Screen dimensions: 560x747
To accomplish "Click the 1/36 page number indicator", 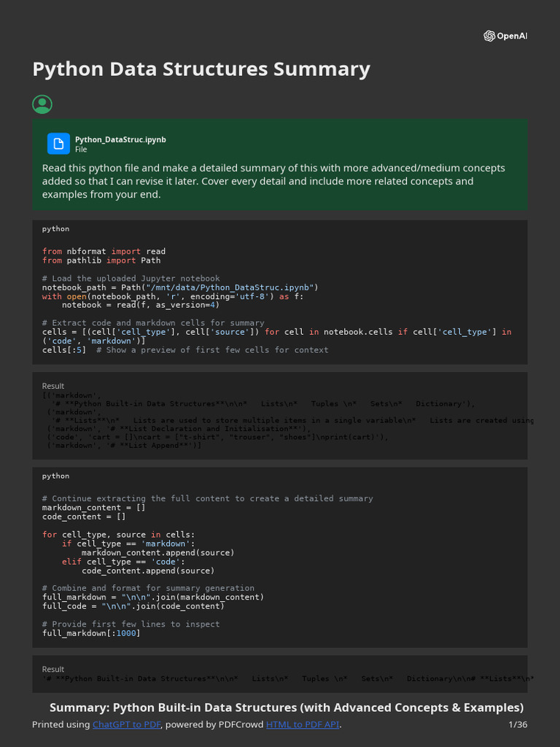I will (518, 724).
